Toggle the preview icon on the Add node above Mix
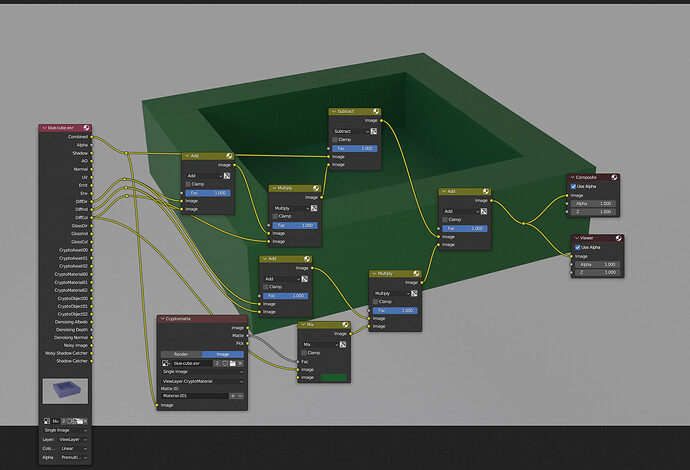 tap(307, 259)
